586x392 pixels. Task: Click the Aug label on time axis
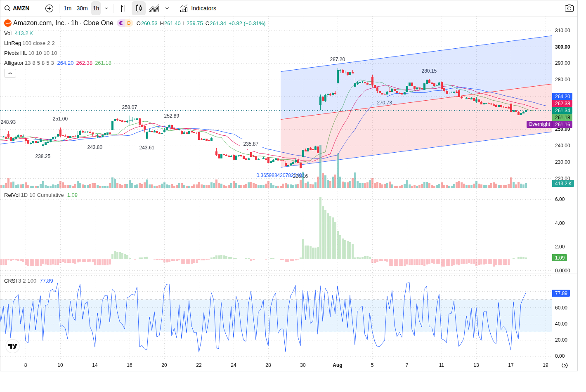pos(338,365)
